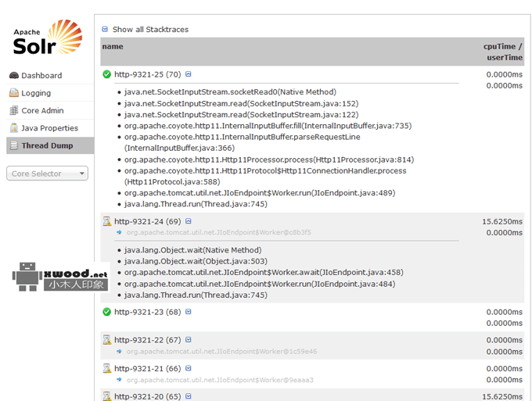Go to the Logging page
532x401 pixels.
(36, 93)
